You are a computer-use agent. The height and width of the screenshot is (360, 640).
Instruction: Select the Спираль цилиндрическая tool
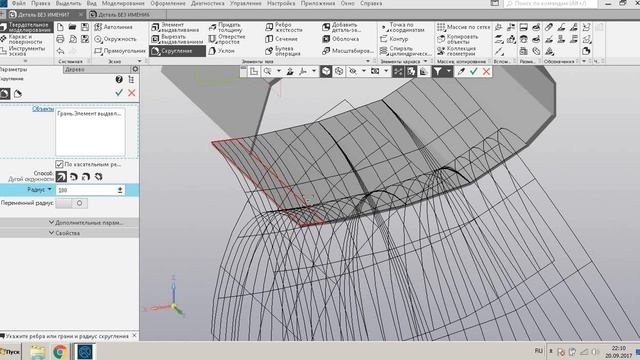click(x=405, y=51)
